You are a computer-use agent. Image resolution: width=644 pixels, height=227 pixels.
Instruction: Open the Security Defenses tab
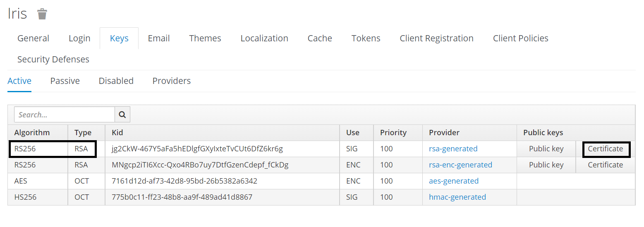point(53,60)
